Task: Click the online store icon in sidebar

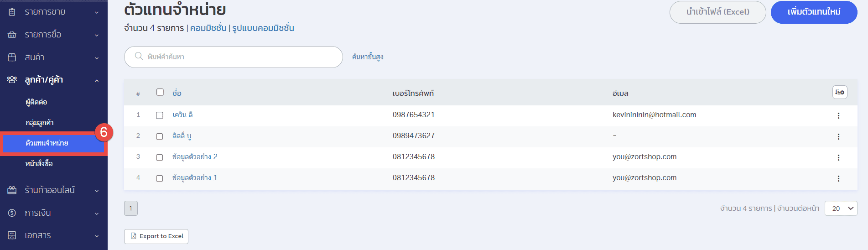Action: coord(12,190)
